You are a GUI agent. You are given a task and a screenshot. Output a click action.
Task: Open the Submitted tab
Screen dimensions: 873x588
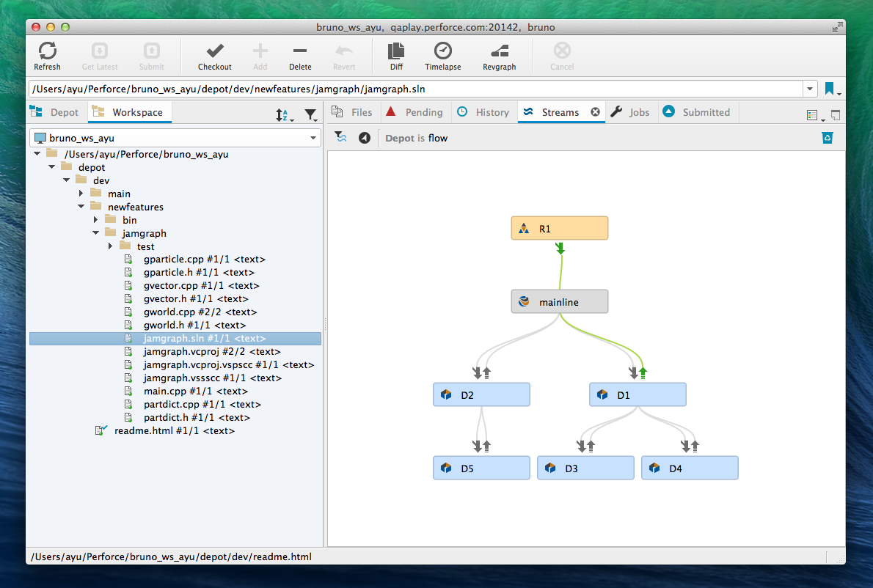pos(697,112)
